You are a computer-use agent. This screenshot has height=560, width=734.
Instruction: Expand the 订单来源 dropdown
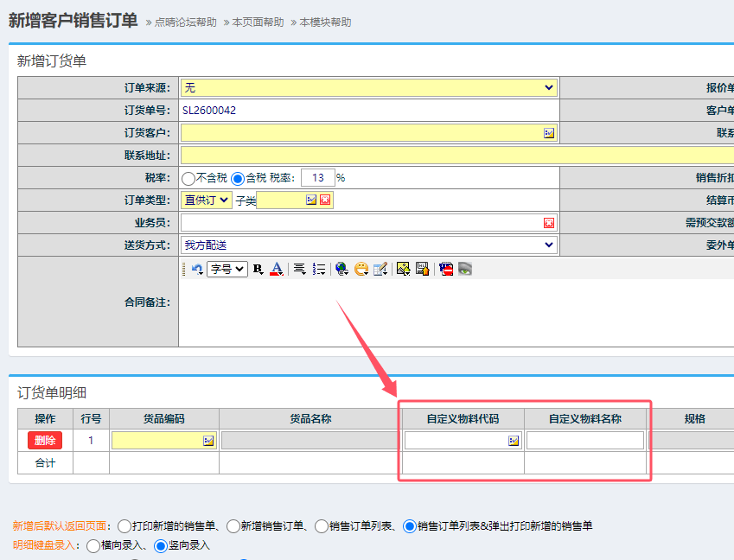tap(369, 87)
